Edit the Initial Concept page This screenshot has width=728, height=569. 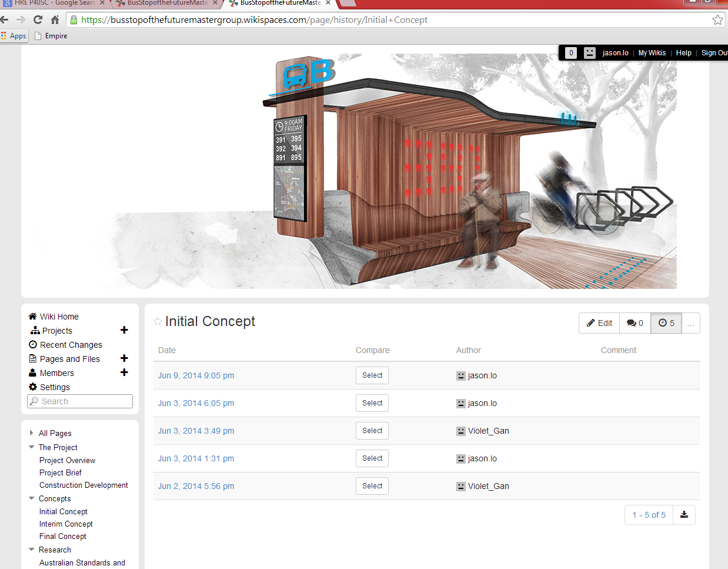tap(599, 323)
